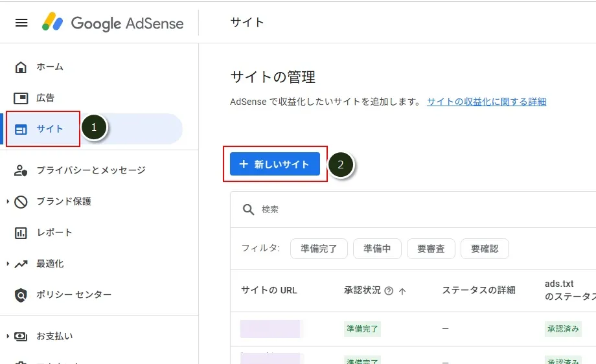Viewport: 596px width, 364px height.
Task: Click the Ads icon in sidebar
Action: coord(21,98)
